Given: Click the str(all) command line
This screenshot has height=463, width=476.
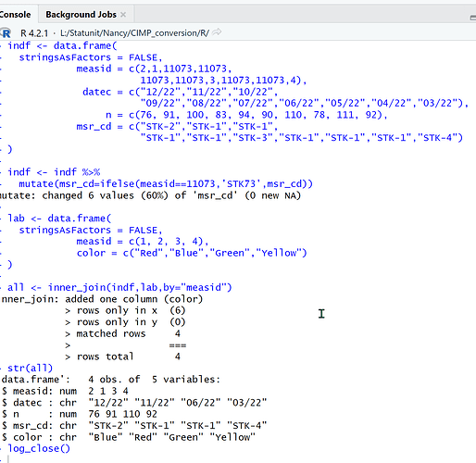Looking at the screenshot, I should click(30, 368).
